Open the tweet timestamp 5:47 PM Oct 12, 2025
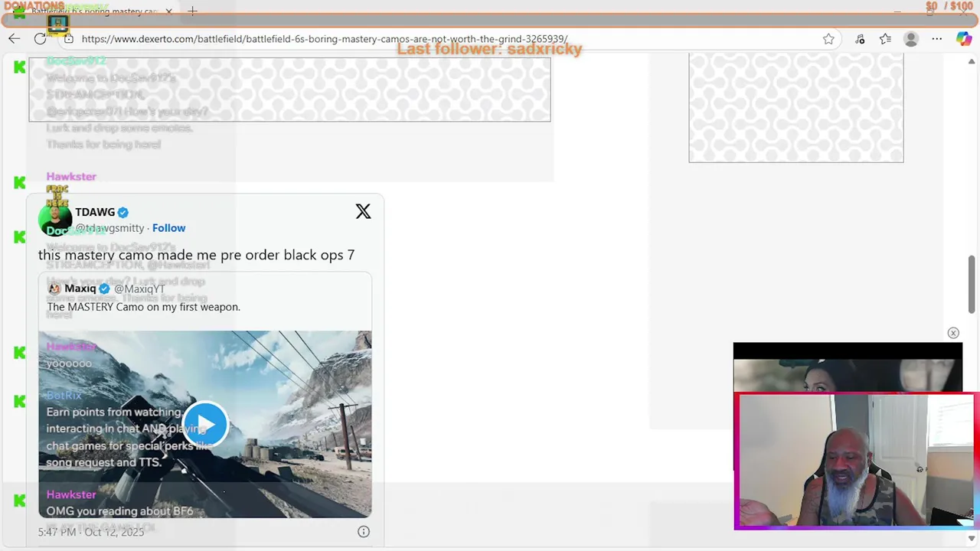The width and height of the screenshot is (980, 551). (91, 532)
